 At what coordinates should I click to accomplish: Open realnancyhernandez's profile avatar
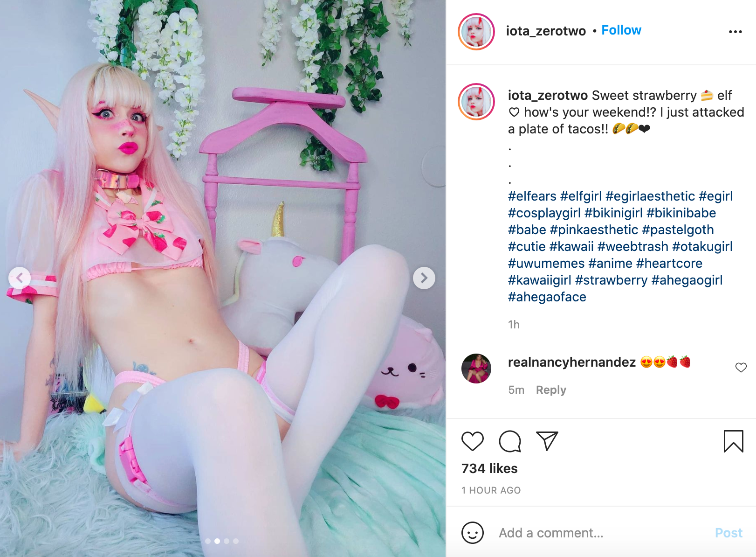click(476, 369)
